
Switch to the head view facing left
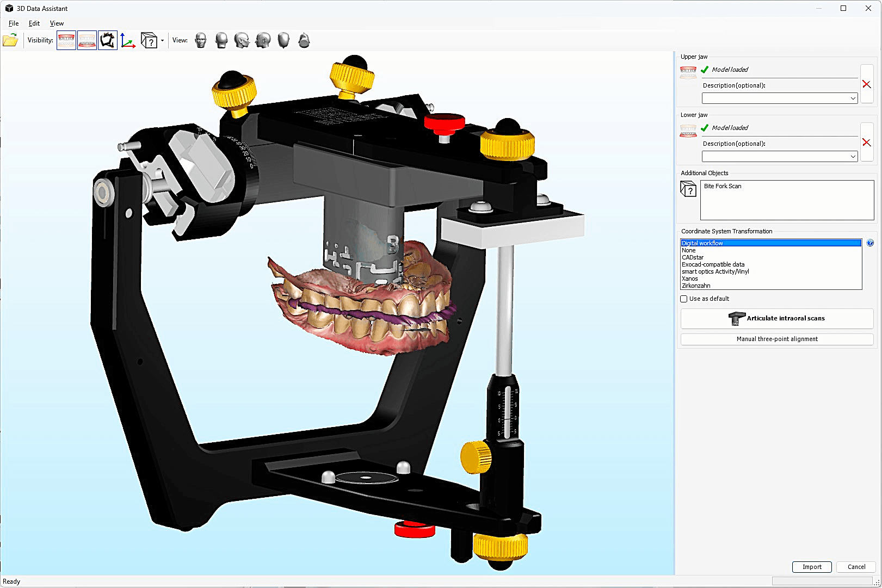[263, 40]
